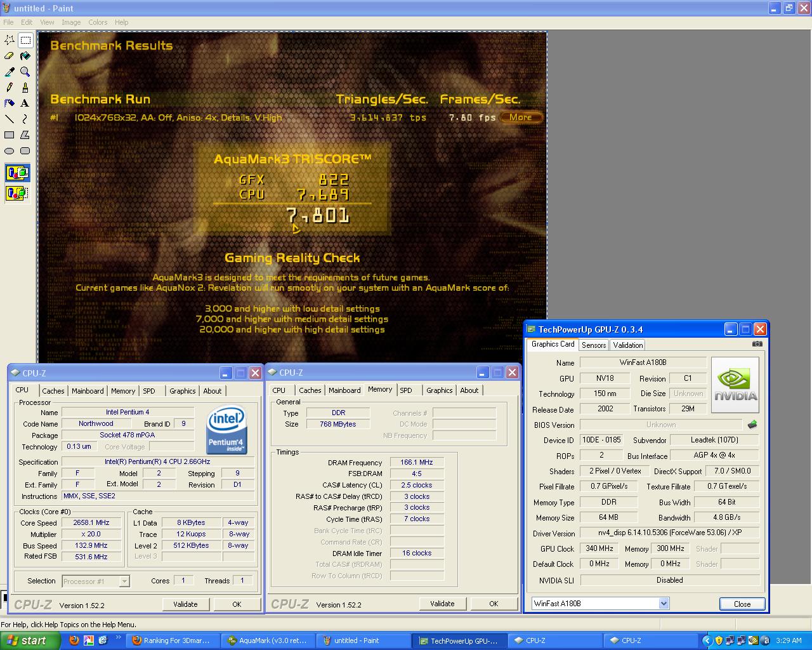Click the Intel Pentium 4 logo in CPU-Z

coord(227,430)
